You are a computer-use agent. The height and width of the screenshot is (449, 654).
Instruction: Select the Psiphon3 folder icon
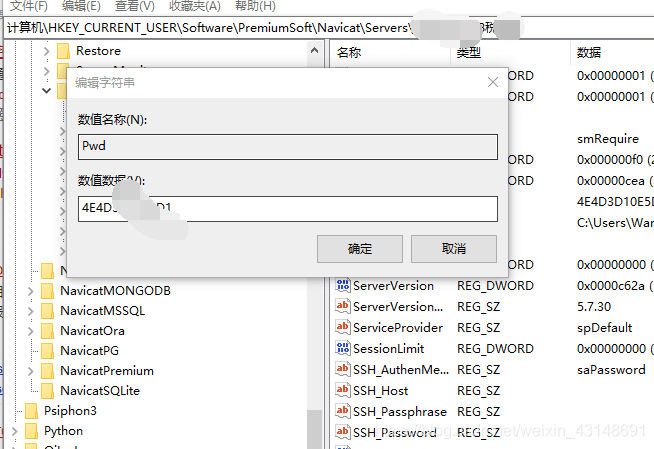32,411
